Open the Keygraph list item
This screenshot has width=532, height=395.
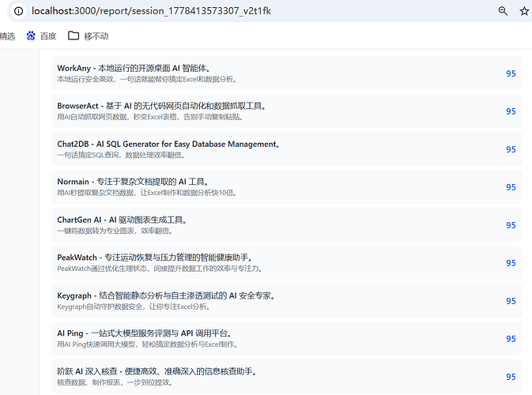287,301
